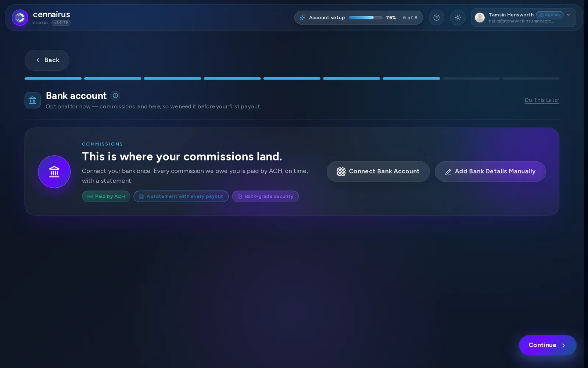Click the last step progress segment
Screen dimensions: 588x368
(x=531, y=78)
